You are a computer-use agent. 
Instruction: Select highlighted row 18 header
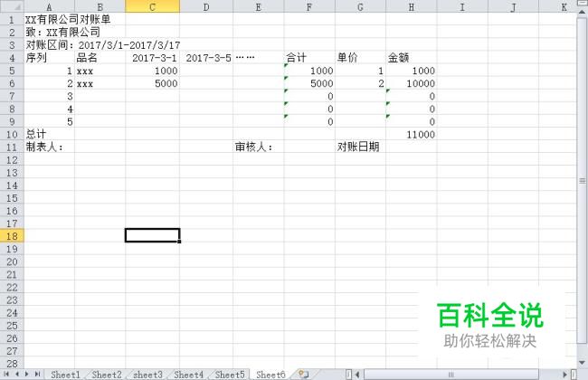click(12, 236)
